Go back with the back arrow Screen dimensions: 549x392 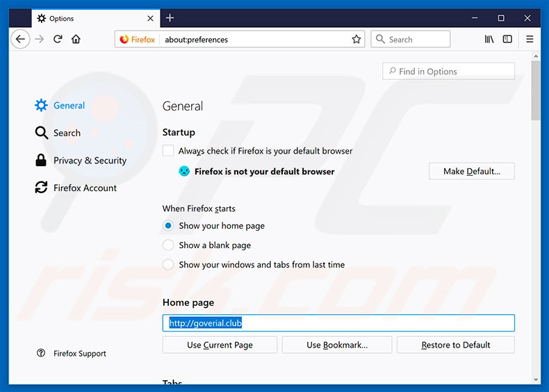[x=20, y=39]
